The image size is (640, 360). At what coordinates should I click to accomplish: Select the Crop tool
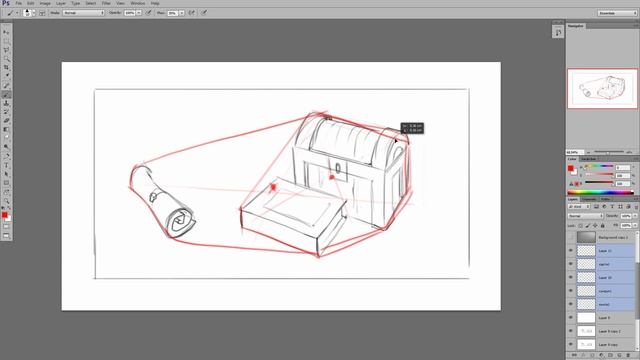coord(6,68)
